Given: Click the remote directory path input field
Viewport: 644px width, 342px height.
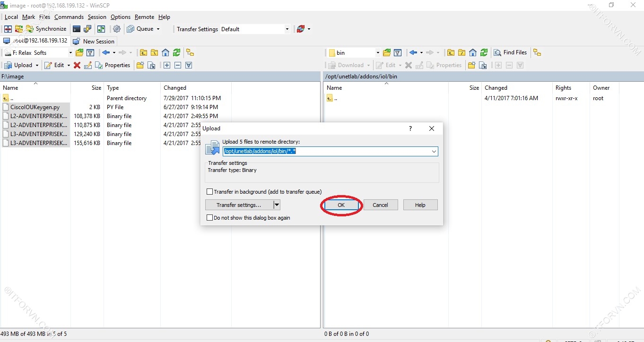Looking at the screenshot, I should tap(326, 152).
